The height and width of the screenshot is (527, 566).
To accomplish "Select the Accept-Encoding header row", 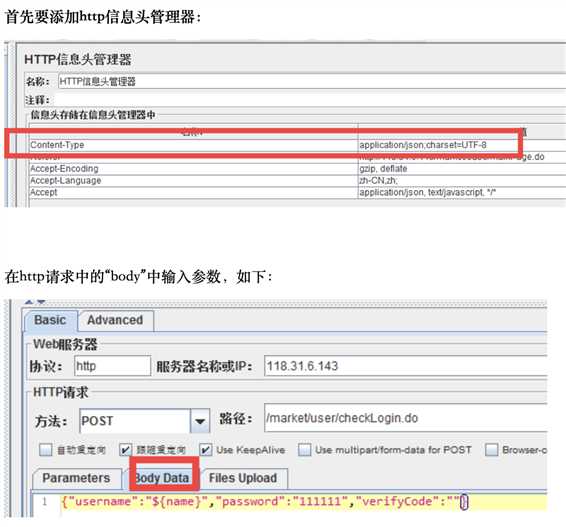I will [297, 169].
